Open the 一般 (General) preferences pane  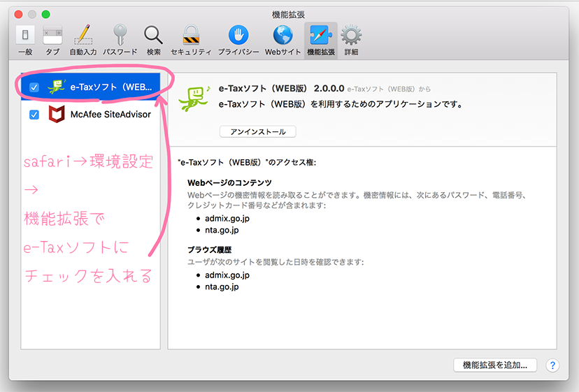pyautogui.click(x=25, y=41)
